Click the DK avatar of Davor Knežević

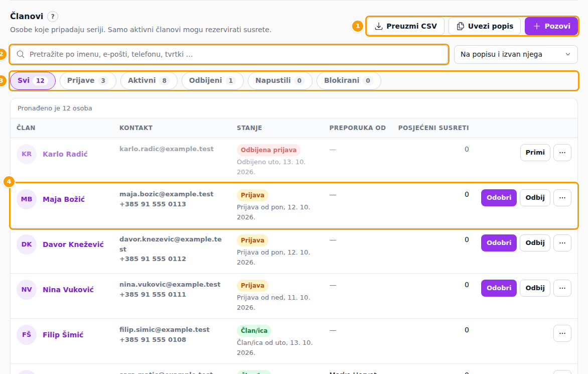click(27, 244)
